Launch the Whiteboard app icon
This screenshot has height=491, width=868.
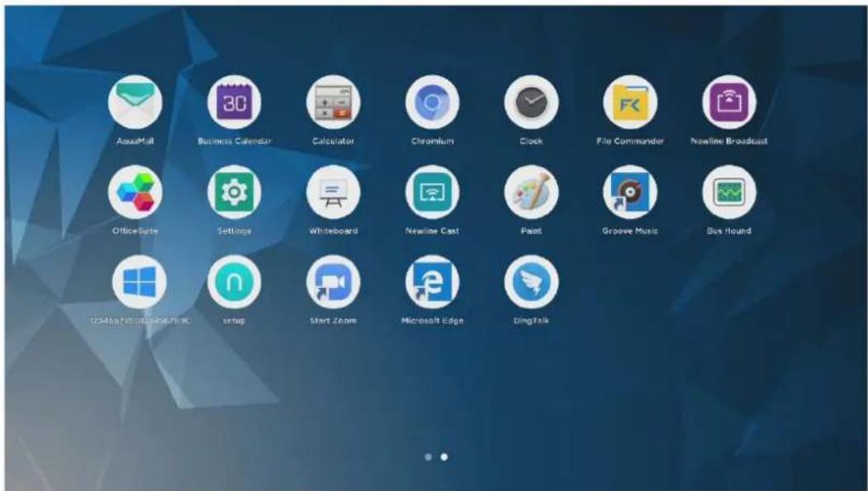334,192
